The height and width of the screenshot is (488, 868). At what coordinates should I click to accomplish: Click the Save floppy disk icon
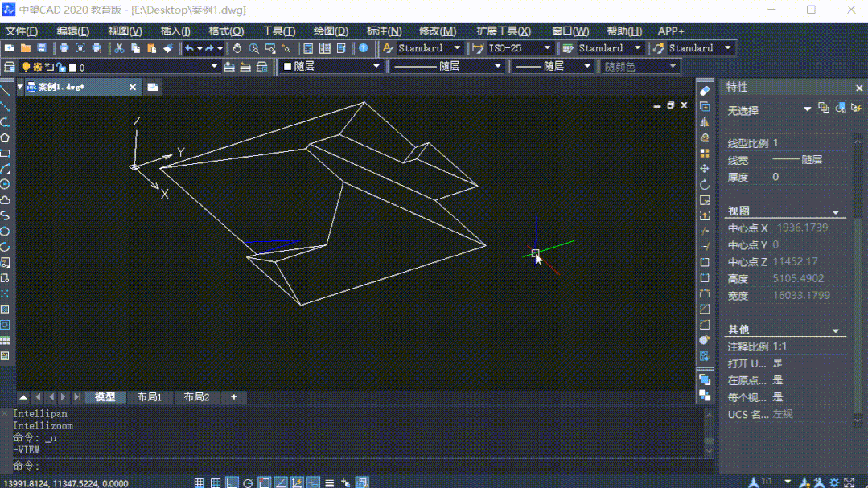(42, 49)
